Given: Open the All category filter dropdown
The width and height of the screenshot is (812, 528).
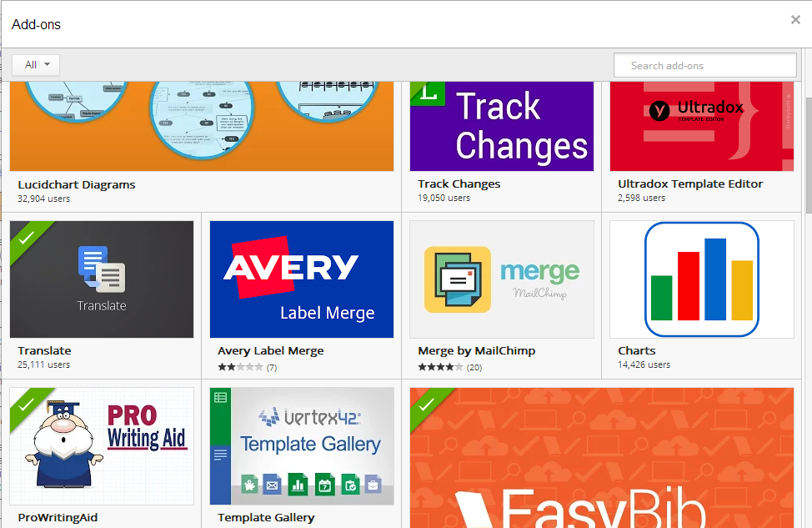Looking at the screenshot, I should pos(36,65).
